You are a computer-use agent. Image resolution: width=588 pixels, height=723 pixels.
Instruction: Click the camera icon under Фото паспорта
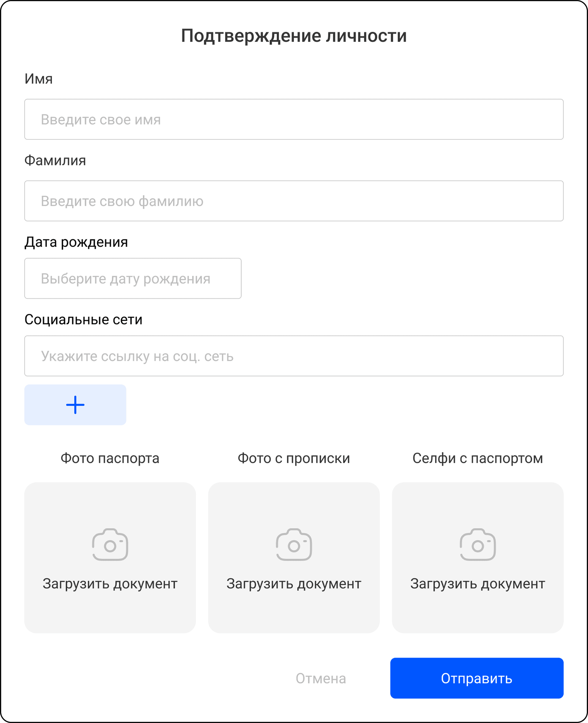(x=110, y=545)
